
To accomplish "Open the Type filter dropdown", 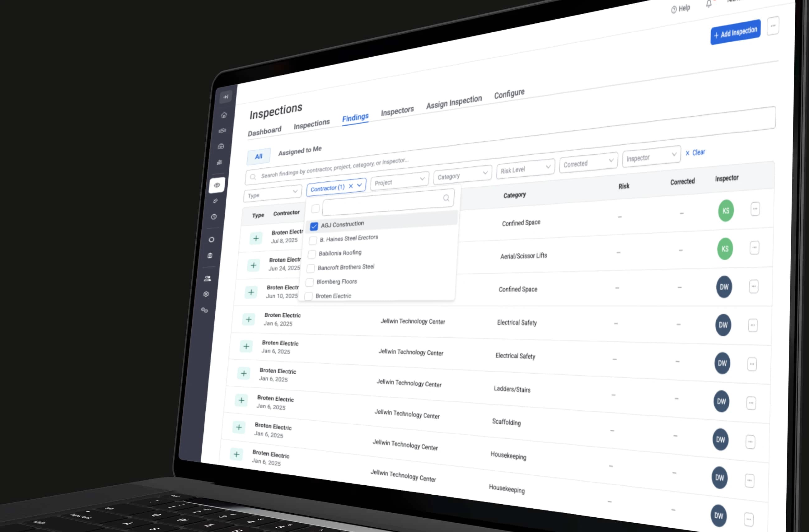I will (273, 194).
